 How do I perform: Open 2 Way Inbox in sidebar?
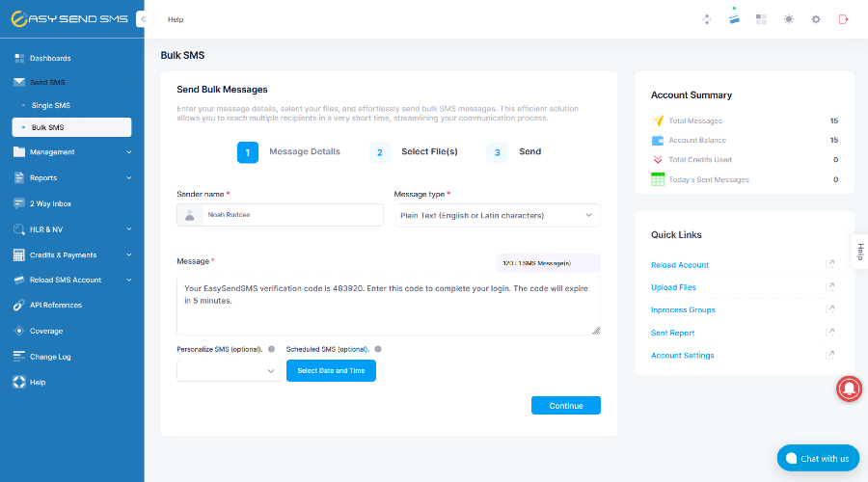point(72,203)
